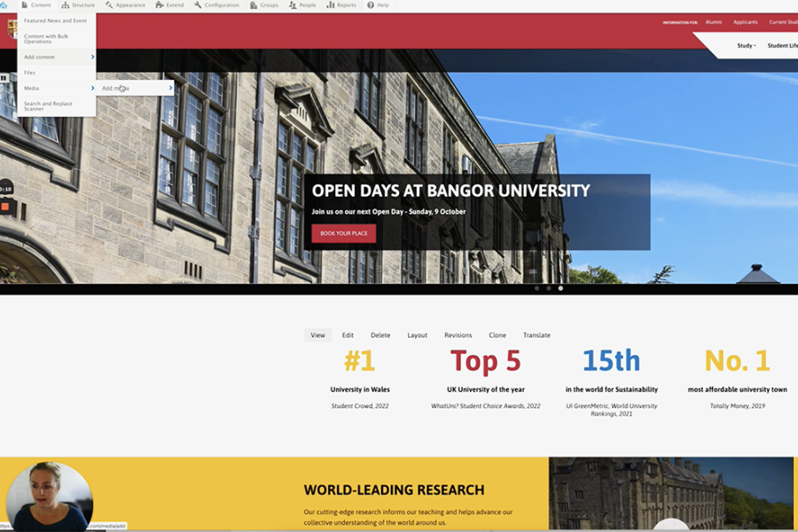Viewport: 798px width, 532px height.
Task: Click the 'Top 5' statistic figure
Action: (x=486, y=361)
